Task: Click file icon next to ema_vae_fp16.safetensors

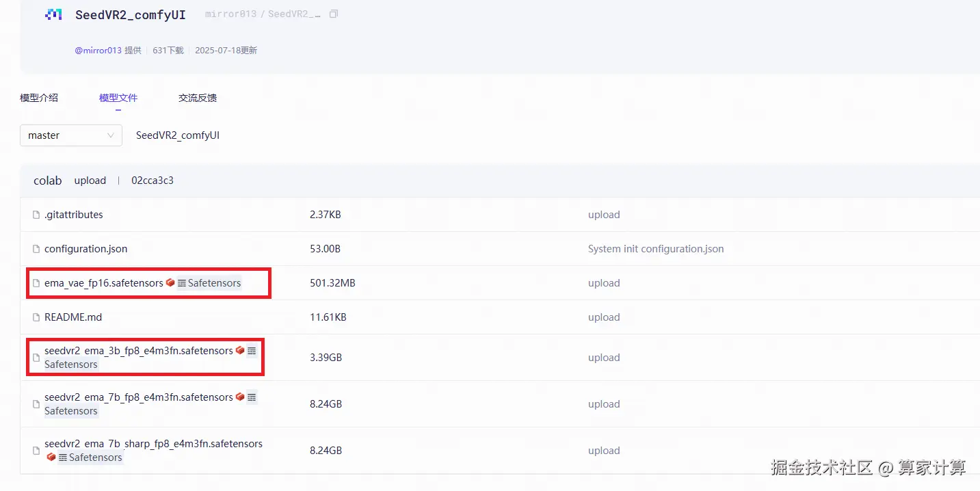Action: (37, 283)
